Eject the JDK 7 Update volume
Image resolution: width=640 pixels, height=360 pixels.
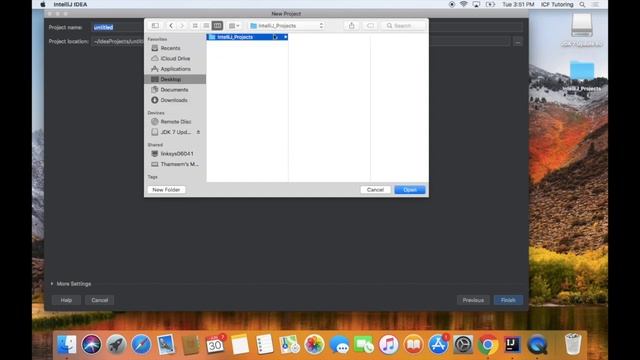198,132
